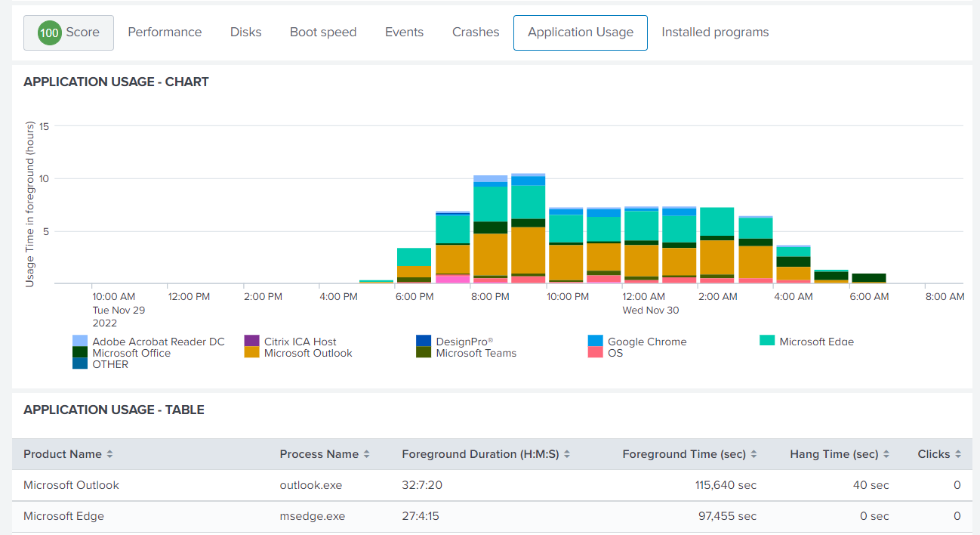Screen dimensions: 980x535
Task: Sort by Foreground Duration (H:M:S) column
Action: tap(486, 454)
